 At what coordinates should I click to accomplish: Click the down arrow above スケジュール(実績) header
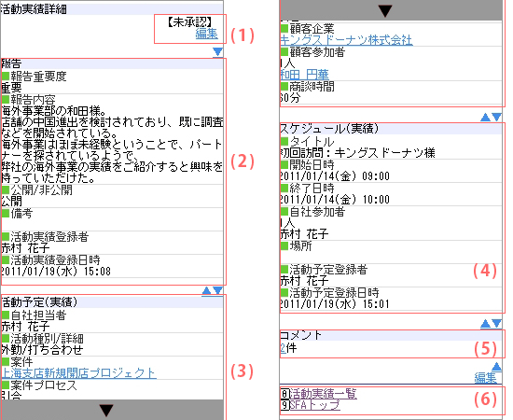tap(496, 118)
